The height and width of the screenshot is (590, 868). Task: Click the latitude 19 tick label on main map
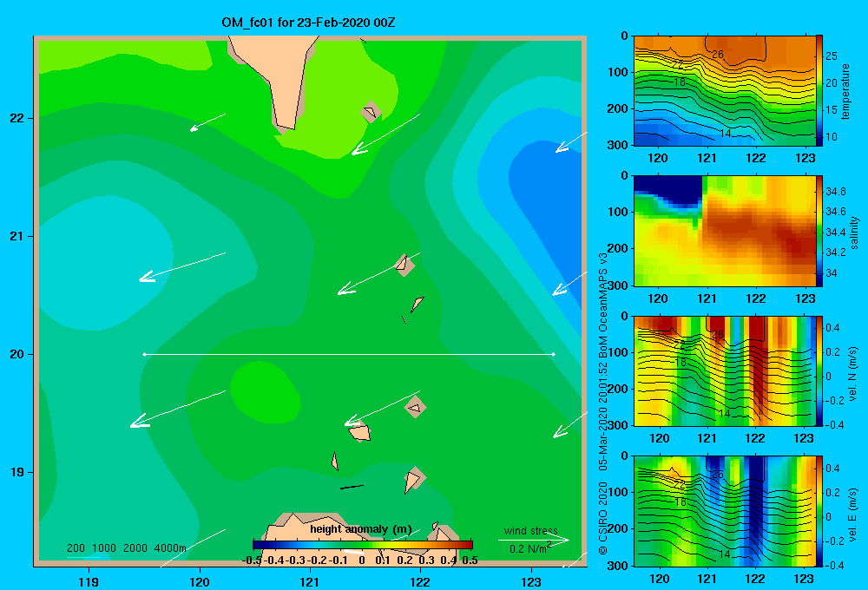(17, 472)
